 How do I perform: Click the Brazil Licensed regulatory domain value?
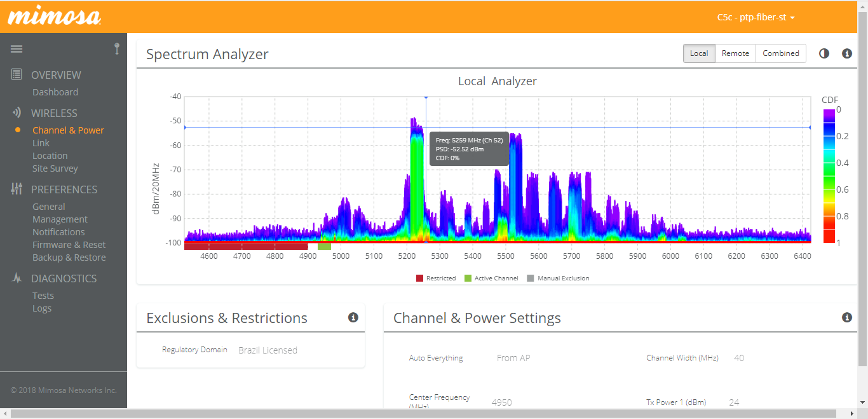tap(268, 350)
